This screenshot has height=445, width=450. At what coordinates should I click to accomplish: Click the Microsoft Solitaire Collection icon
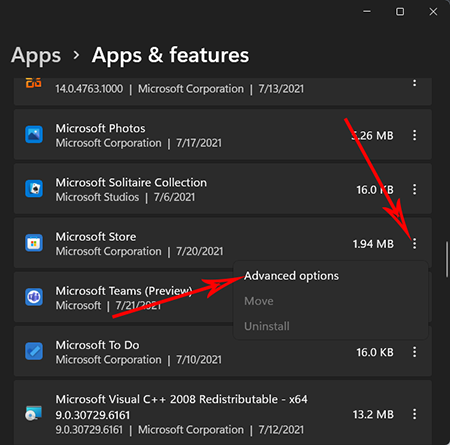coord(34,189)
